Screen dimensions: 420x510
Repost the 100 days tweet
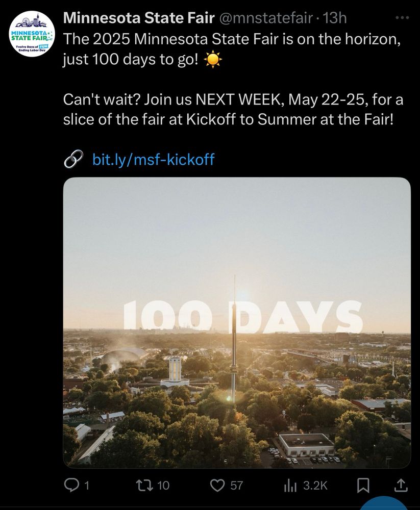(144, 486)
